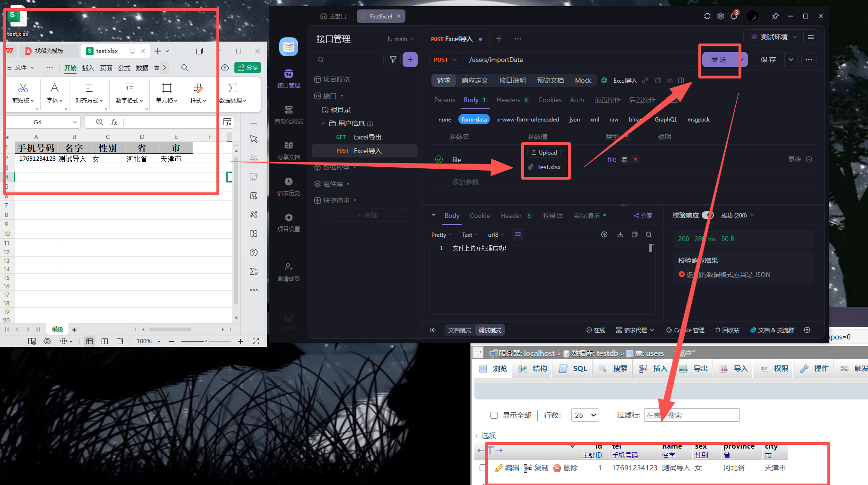Image resolution: width=868 pixels, height=485 pixels.
Task: Click the 过滤行 search field in phpMyAdmin
Action: pos(692,415)
